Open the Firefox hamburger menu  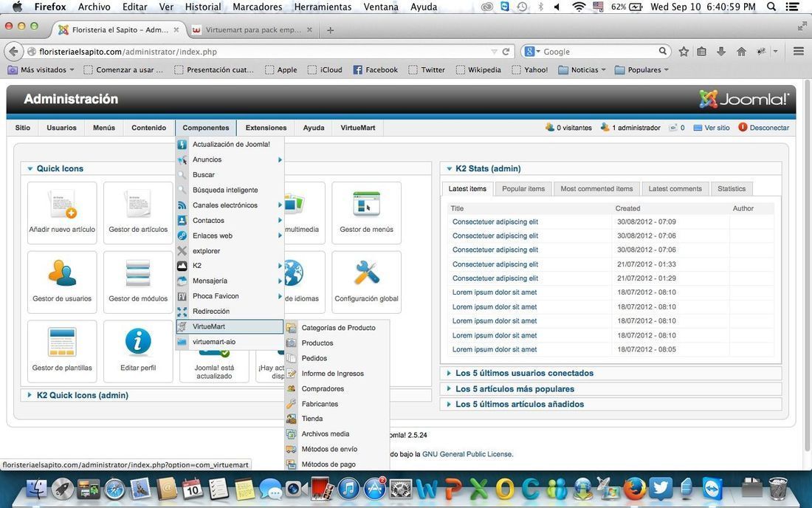pos(799,51)
